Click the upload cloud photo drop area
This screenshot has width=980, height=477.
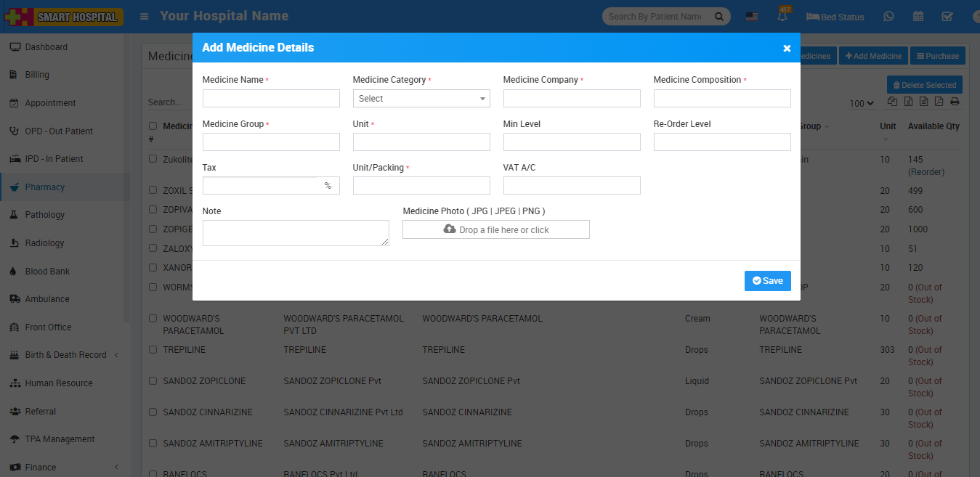coord(495,229)
